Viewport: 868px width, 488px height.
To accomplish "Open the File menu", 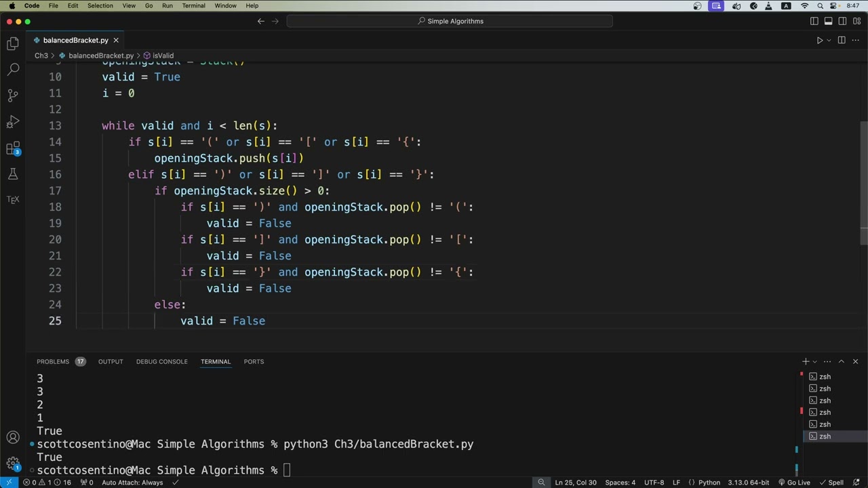I will 53,5.
